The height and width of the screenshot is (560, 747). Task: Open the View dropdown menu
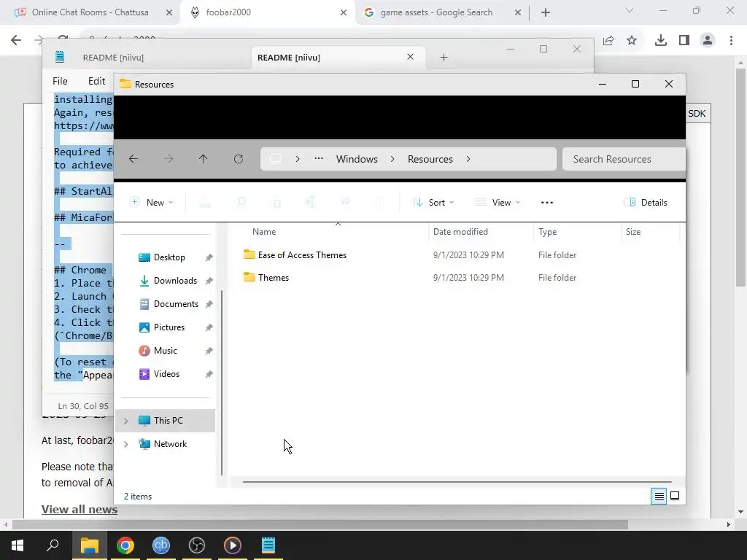498,203
